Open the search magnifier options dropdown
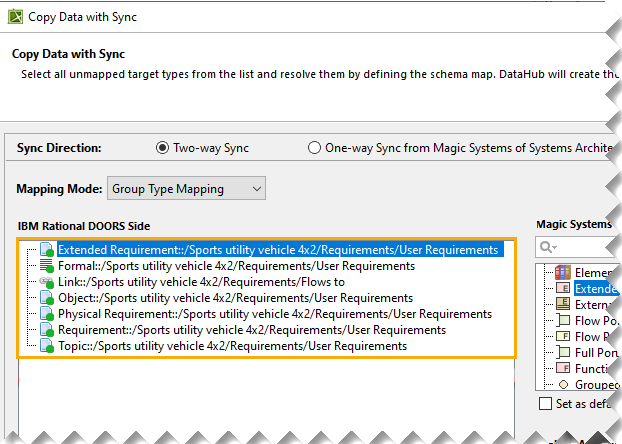Viewport: 622px width, 444px height. [549, 247]
